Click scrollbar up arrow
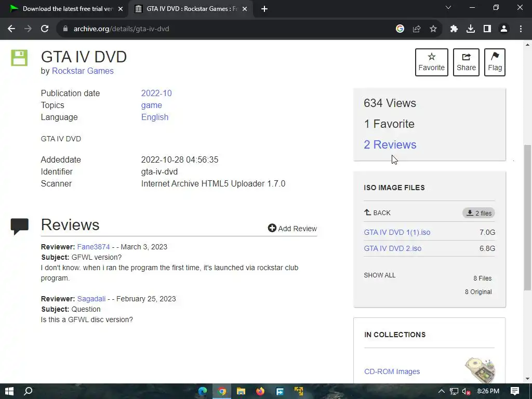 [527, 45]
